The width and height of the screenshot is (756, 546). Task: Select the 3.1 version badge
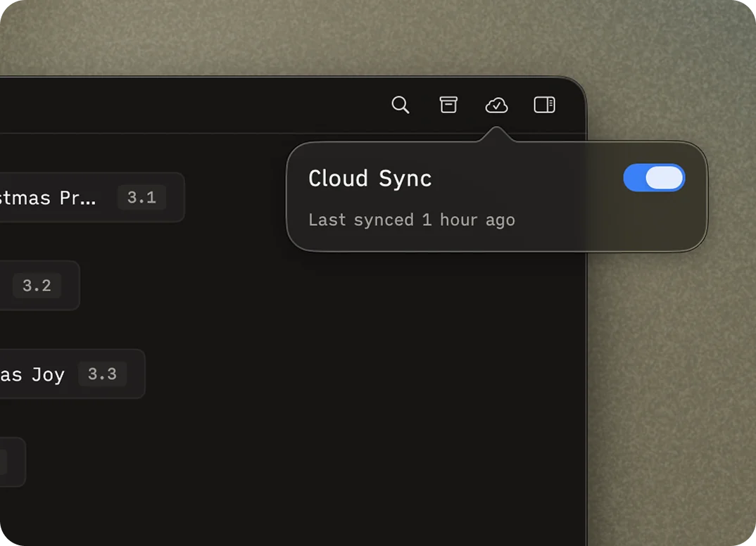[x=141, y=197]
